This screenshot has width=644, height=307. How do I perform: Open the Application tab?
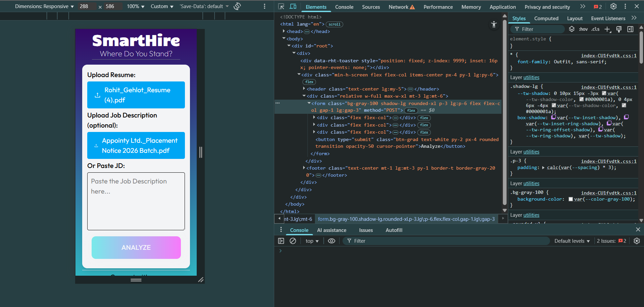pos(503,7)
